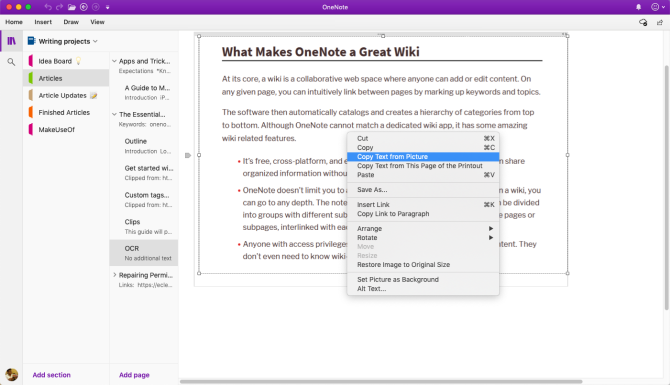The height and width of the screenshot is (385, 670).
Task: Open the Arrange submenu
Action: [x=423, y=229]
